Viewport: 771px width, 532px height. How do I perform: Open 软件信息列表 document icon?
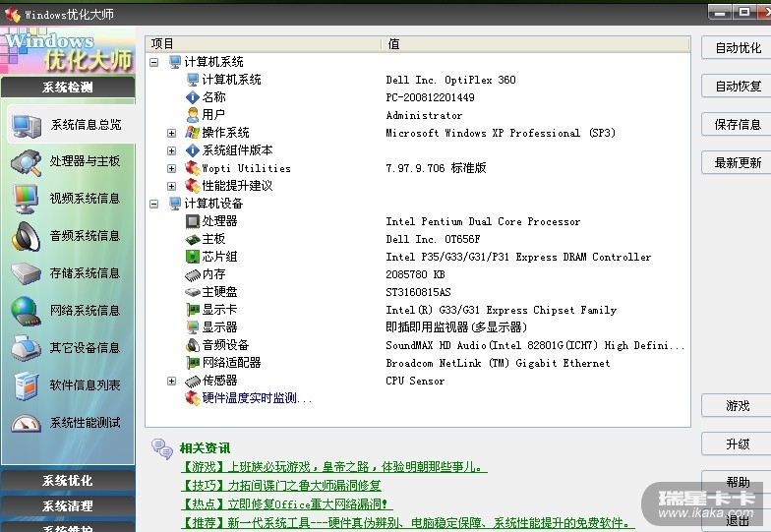click(26, 385)
